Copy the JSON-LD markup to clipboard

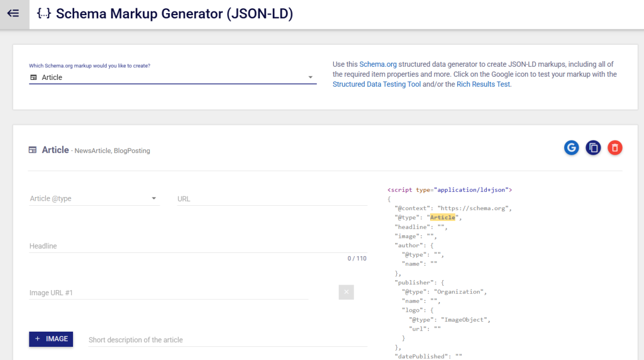coord(593,147)
